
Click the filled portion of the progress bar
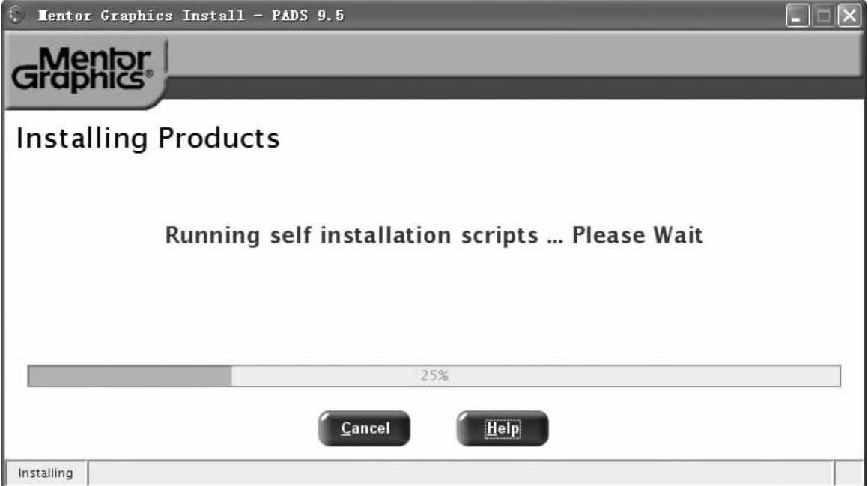[129, 376]
